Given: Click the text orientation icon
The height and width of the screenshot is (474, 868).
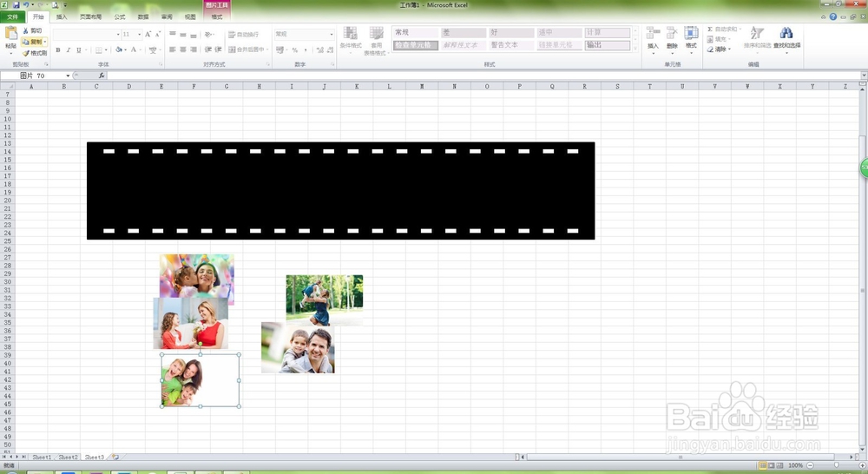Looking at the screenshot, I should 208,35.
